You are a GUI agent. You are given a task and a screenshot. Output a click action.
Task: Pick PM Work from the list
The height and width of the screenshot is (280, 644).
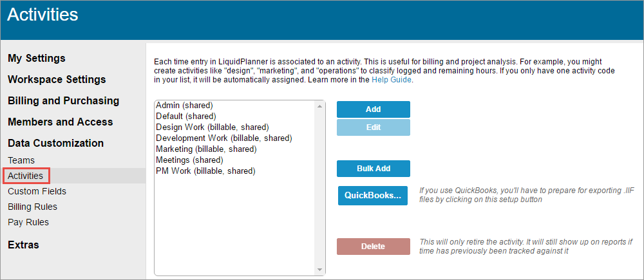pyautogui.click(x=205, y=171)
